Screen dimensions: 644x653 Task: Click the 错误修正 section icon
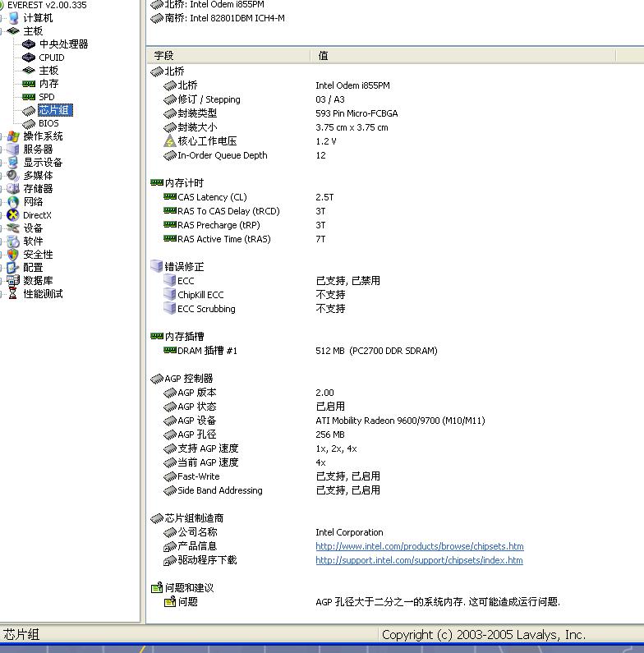click(157, 266)
